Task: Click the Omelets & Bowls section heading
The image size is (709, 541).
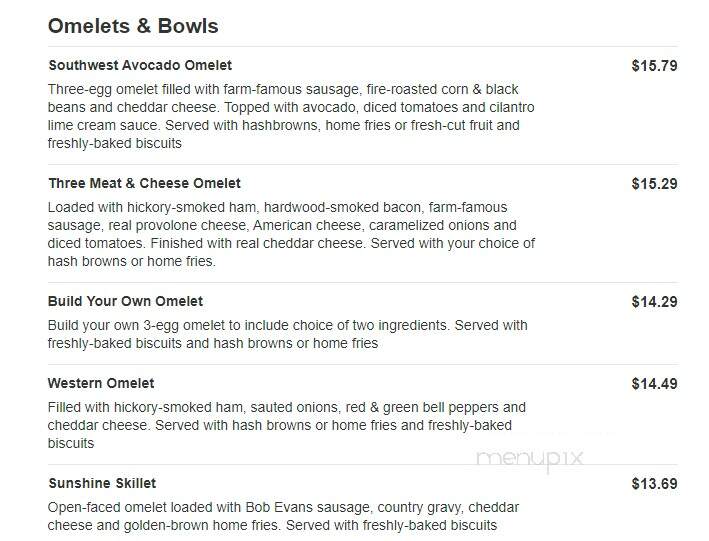Action: point(133,26)
